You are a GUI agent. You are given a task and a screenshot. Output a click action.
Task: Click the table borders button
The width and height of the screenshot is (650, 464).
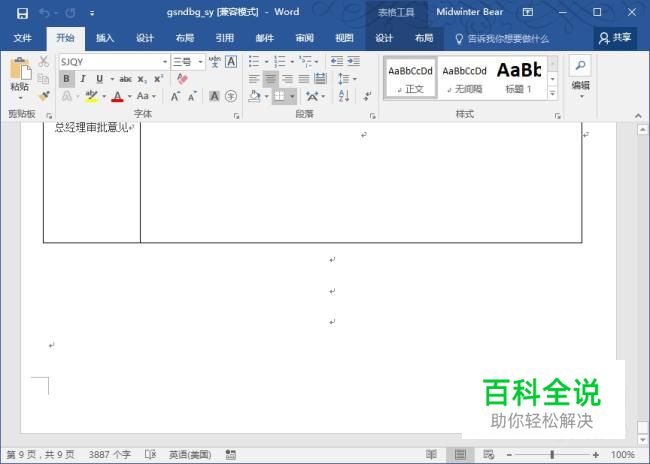[x=280, y=97]
